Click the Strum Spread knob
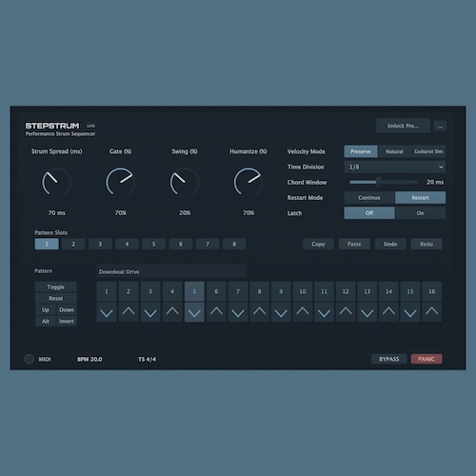Screen dimensions: 476x476 tap(56, 182)
